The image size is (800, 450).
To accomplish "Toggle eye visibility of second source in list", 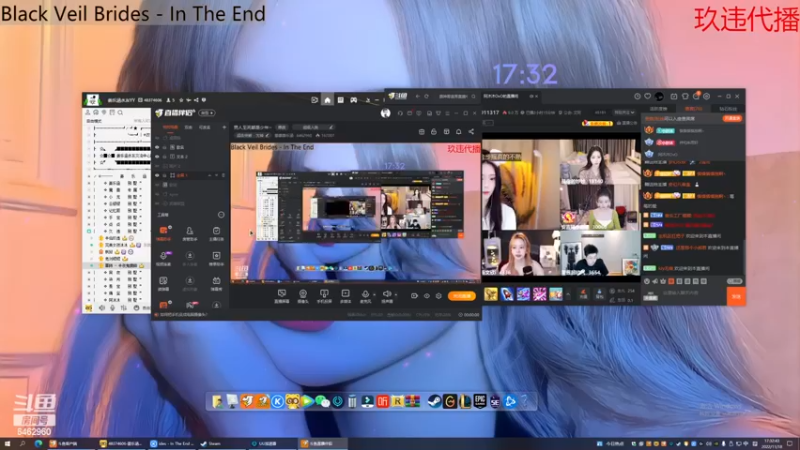I will click(x=157, y=157).
